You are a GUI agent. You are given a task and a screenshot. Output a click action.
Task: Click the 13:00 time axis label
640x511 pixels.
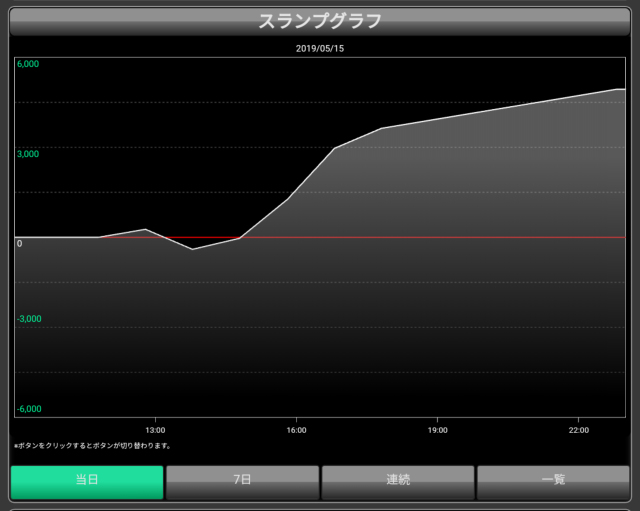click(x=156, y=429)
